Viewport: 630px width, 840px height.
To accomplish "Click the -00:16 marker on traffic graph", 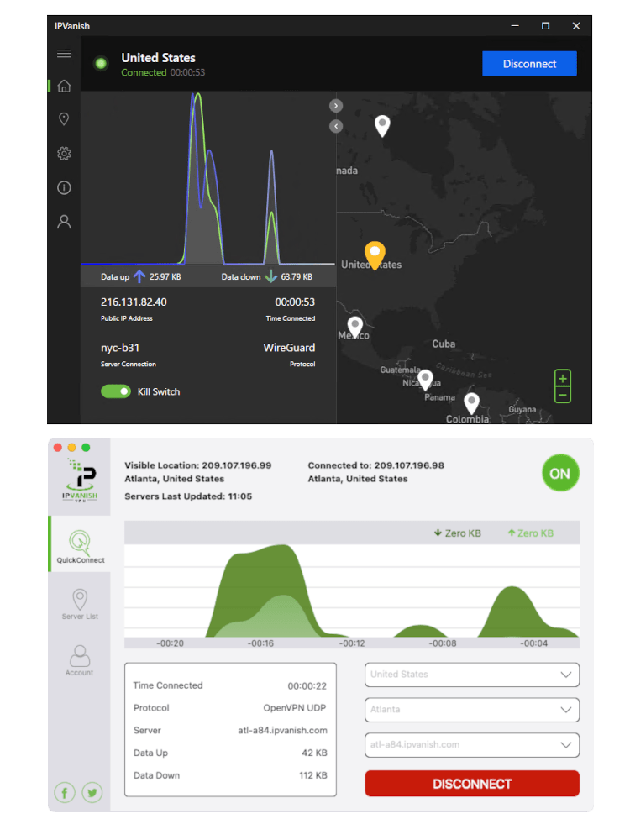I will 261,643.
